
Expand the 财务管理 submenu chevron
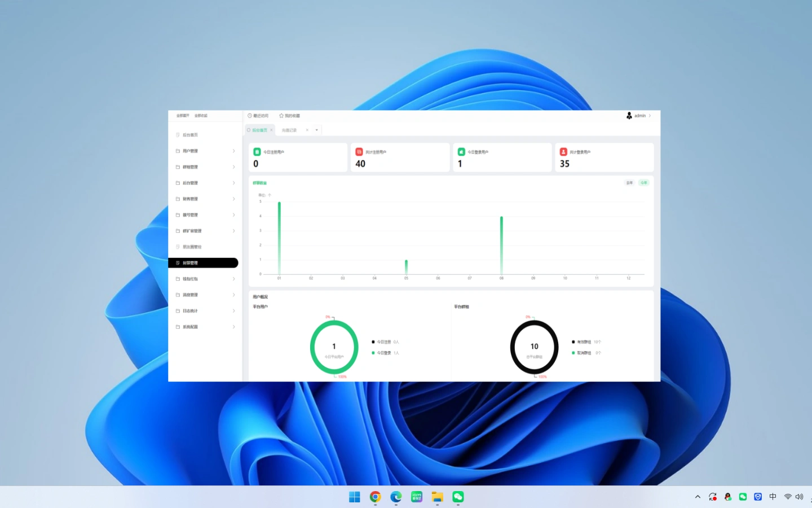pyautogui.click(x=233, y=199)
